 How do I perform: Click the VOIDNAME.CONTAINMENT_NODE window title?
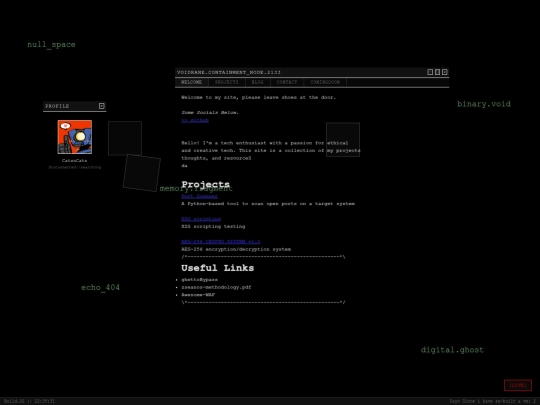tap(229, 72)
